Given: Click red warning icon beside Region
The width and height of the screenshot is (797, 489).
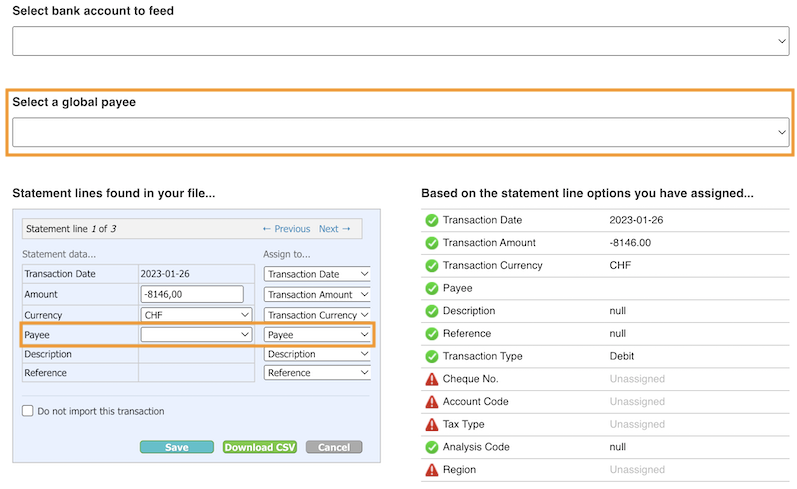Looking at the screenshot, I should (x=432, y=469).
